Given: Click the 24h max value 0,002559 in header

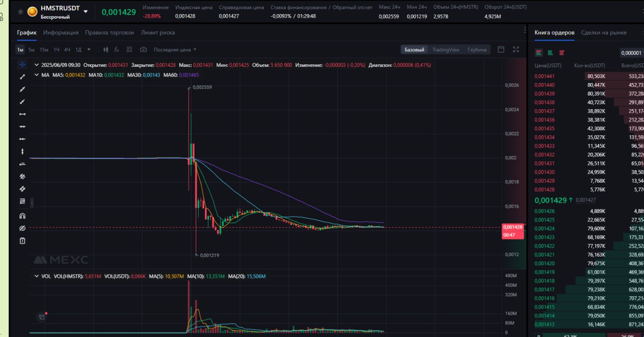Looking at the screenshot, I should pyautogui.click(x=389, y=16).
